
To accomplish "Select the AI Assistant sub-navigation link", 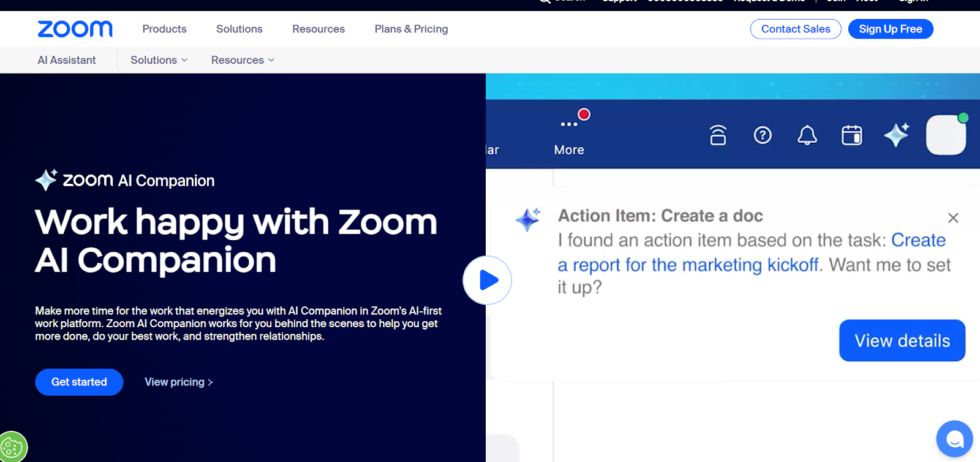I will tap(67, 60).
